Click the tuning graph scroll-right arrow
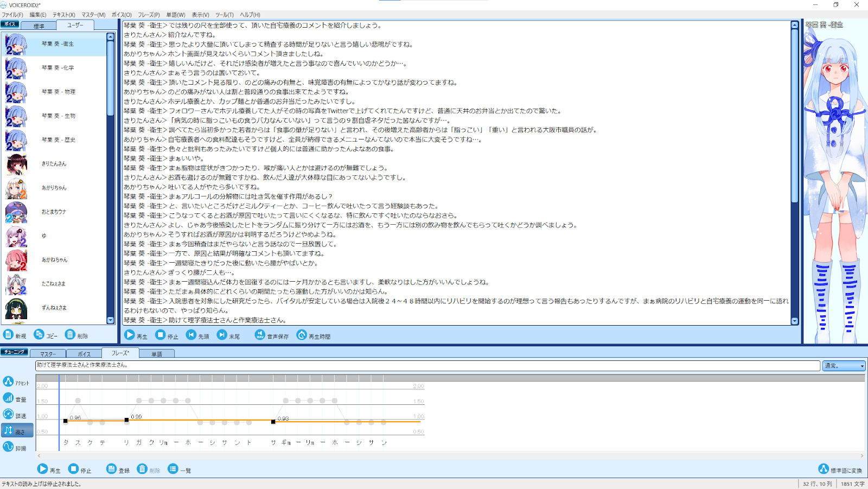 click(862, 456)
